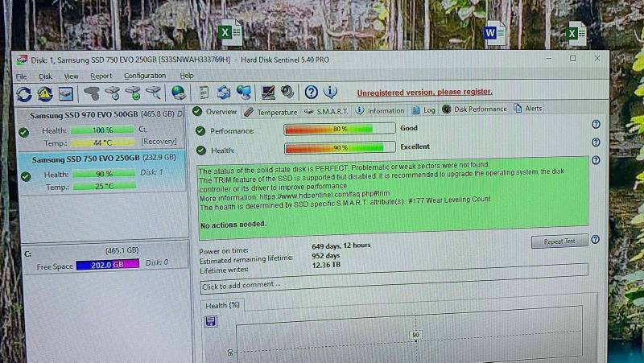Click the globe with disk toolbar icon
644x363 pixels.
pos(179,93)
